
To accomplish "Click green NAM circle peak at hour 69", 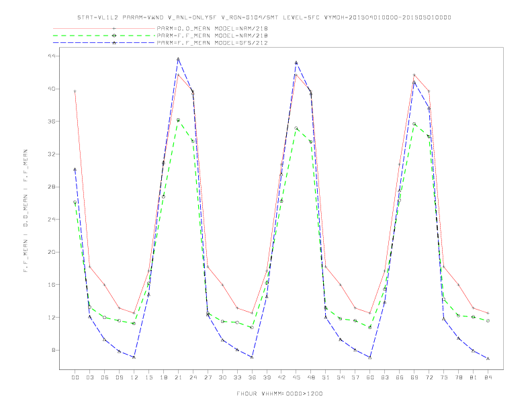I will [x=414, y=124].
